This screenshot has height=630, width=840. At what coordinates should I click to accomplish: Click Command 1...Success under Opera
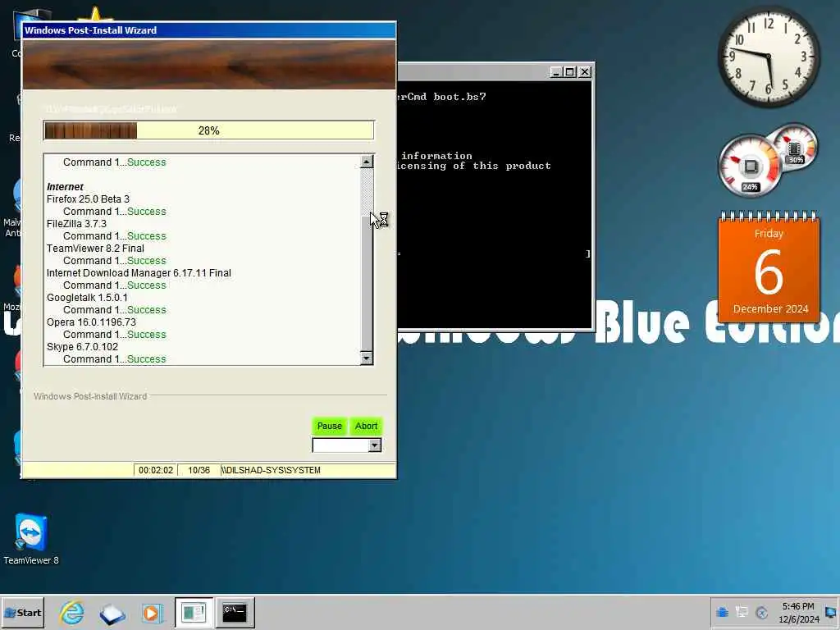[114, 335]
